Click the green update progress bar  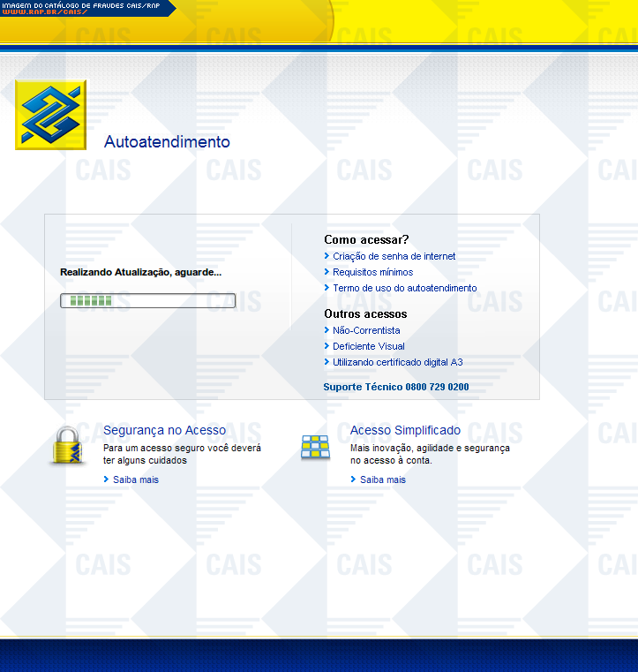coord(147,301)
